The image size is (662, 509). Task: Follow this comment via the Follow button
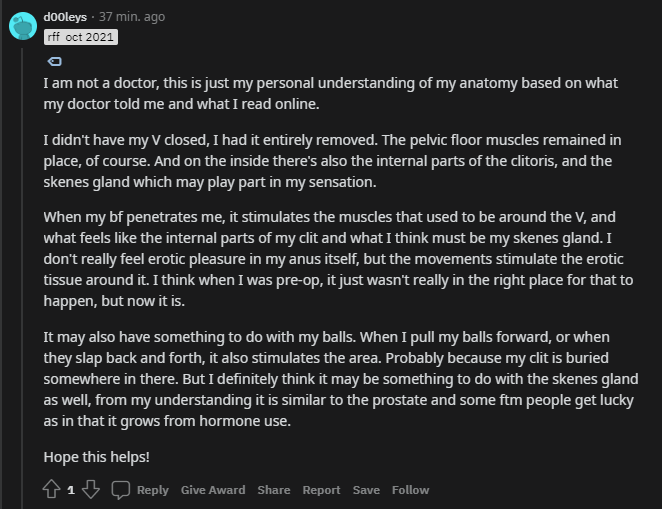click(410, 490)
